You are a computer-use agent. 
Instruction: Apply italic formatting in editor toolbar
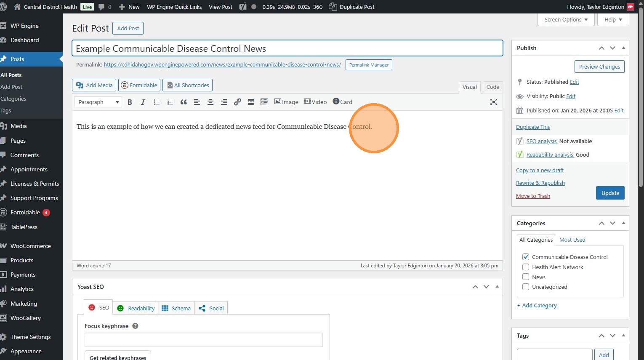click(143, 102)
